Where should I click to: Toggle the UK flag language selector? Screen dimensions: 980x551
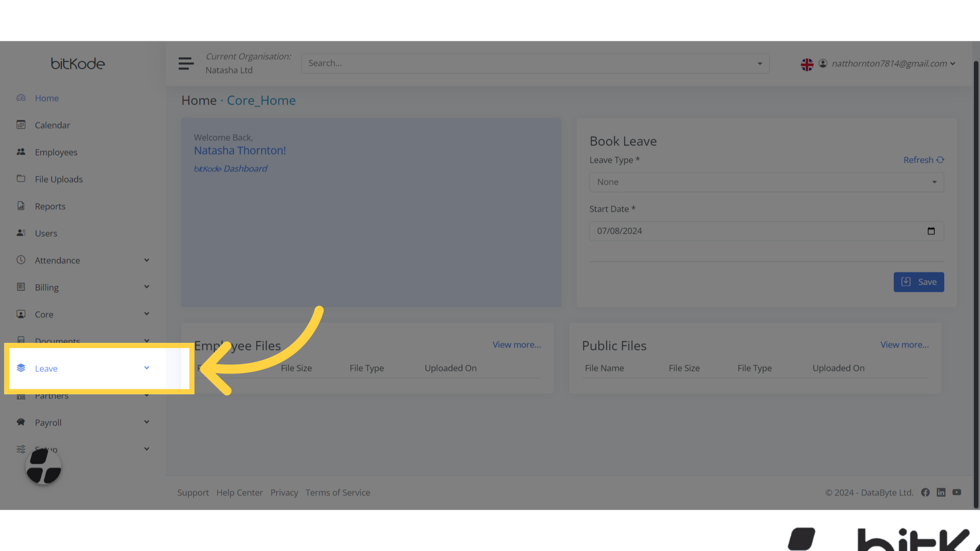click(807, 64)
